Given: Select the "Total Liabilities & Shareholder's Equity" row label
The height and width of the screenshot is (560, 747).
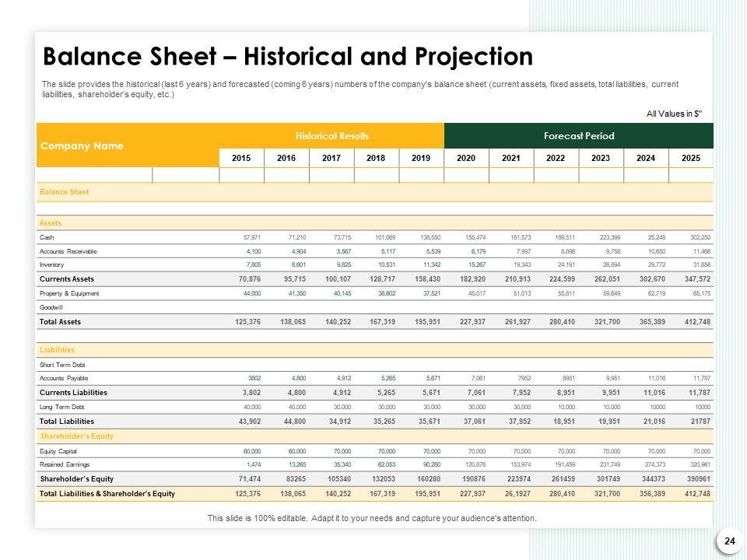Looking at the screenshot, I should [107, 493].
